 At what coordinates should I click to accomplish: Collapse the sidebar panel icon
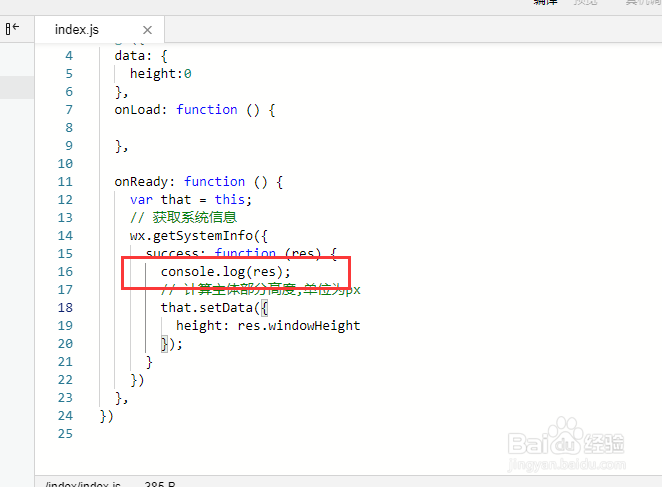click(x=12, y=28)
